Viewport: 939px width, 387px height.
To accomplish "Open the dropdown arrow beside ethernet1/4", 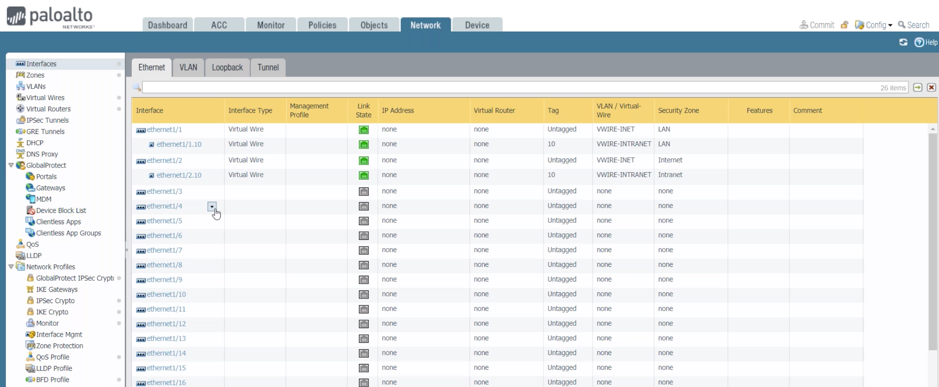I will click(x=212, y=206).
